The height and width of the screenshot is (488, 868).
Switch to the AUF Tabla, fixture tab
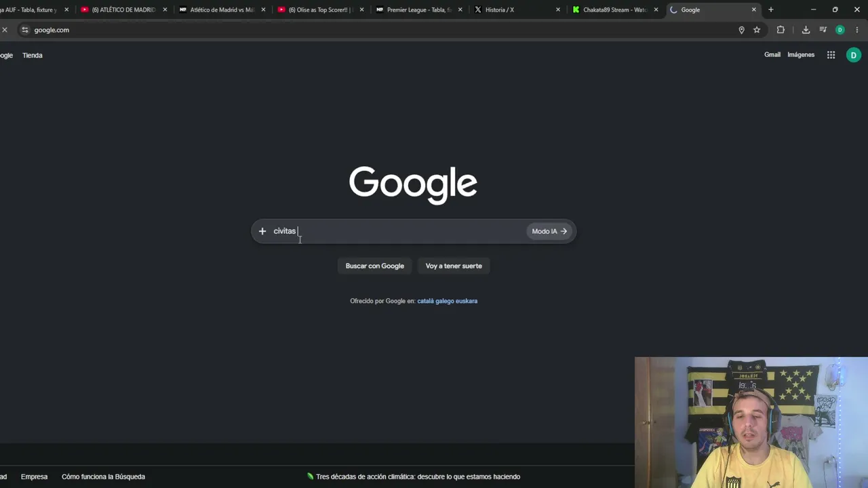tap(30, 9)
